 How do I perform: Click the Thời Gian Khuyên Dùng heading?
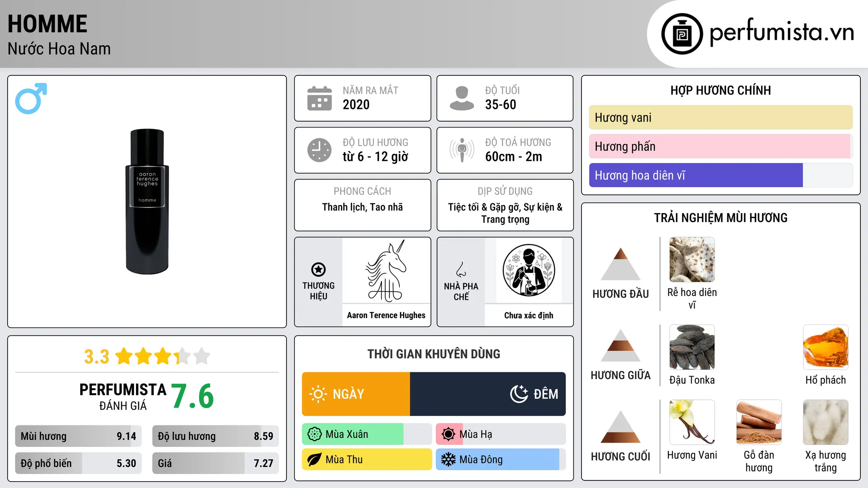(434, 354)
